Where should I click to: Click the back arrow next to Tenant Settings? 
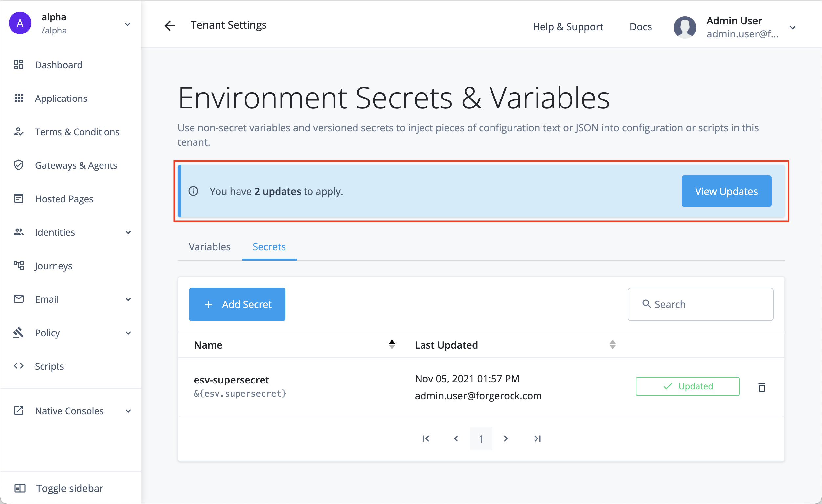170,25
